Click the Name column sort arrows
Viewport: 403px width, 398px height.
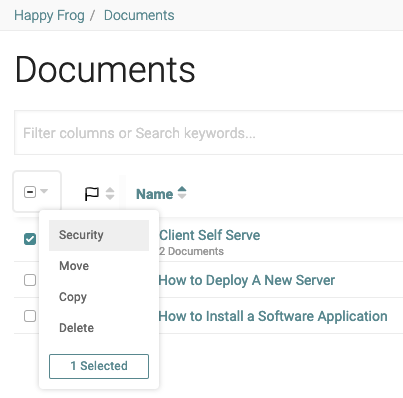[182, 193]
